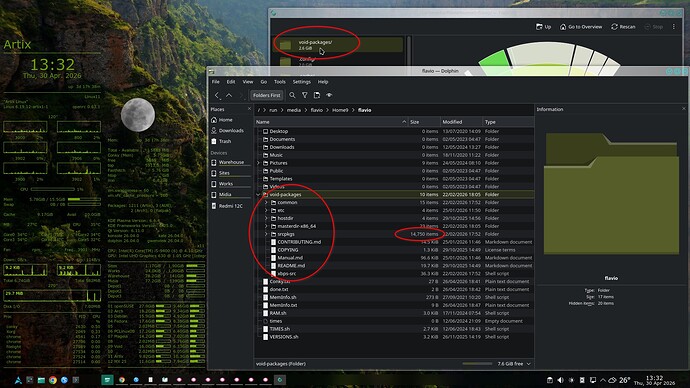The image size is (690, 388).
Task: Select the Templates folder row
Action: (394, 179)
